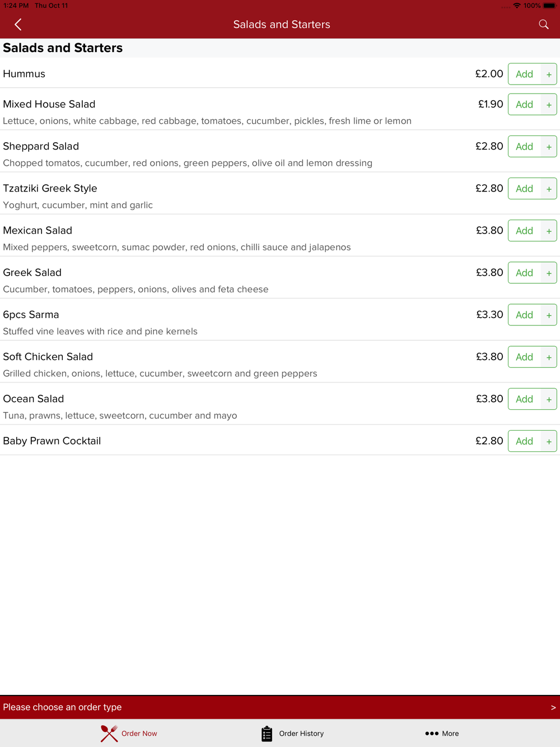
Task: Add Tzatziki Greek Style to order
Action: pyautogui.click(x=525, y=189)
